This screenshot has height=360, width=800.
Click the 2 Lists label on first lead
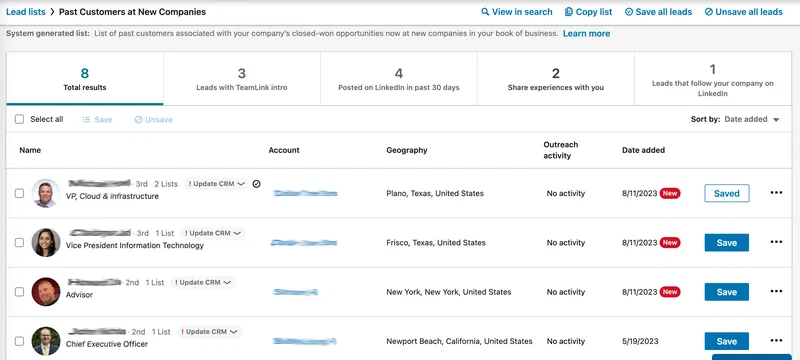[166, 184]
